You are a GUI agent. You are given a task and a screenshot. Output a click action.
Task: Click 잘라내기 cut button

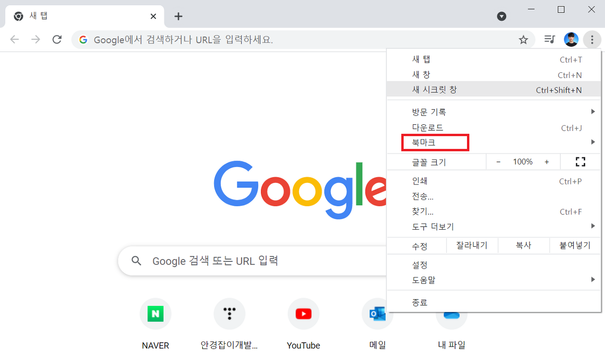472,246
